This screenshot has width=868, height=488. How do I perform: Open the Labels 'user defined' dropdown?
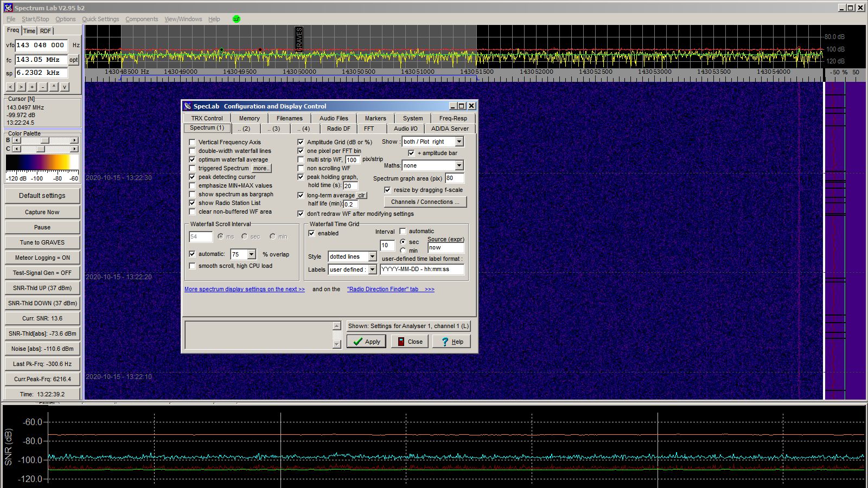372,269
